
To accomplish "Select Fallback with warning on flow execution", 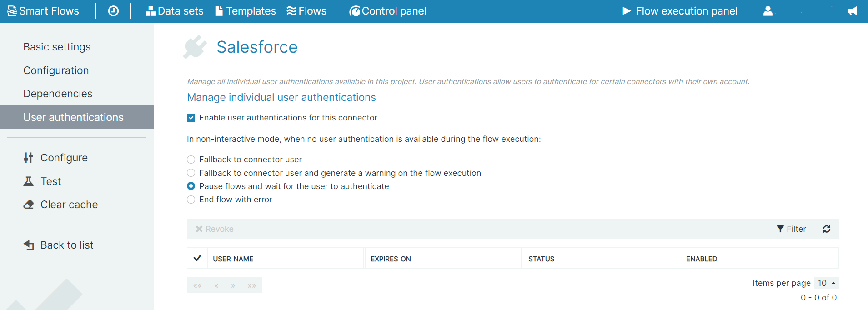I will coord(191,173).
